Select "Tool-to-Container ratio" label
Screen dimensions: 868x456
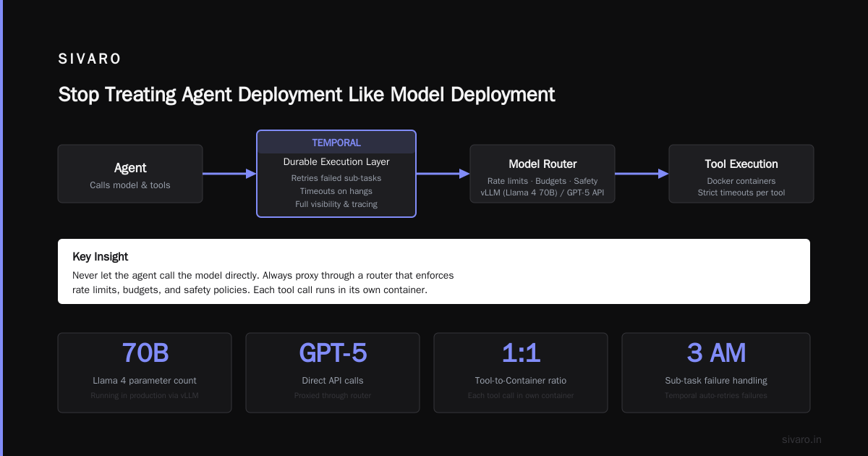coord(521,380)
